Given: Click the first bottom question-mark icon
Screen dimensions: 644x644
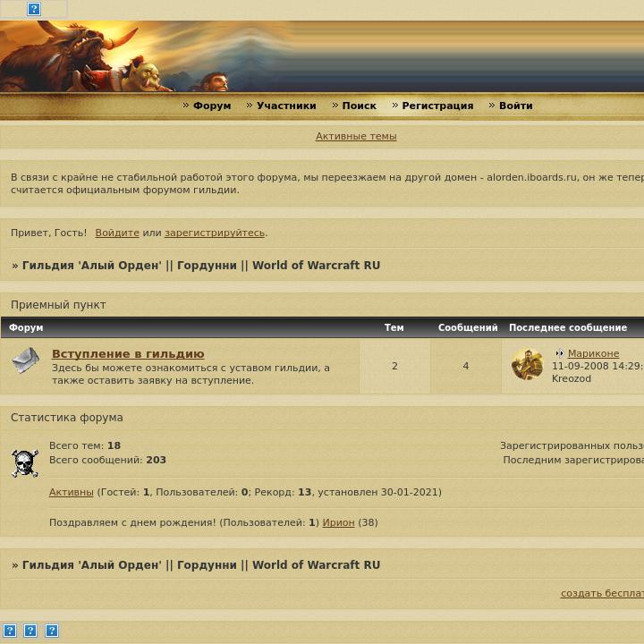Looking at the screenshot, I should [10, 631].
